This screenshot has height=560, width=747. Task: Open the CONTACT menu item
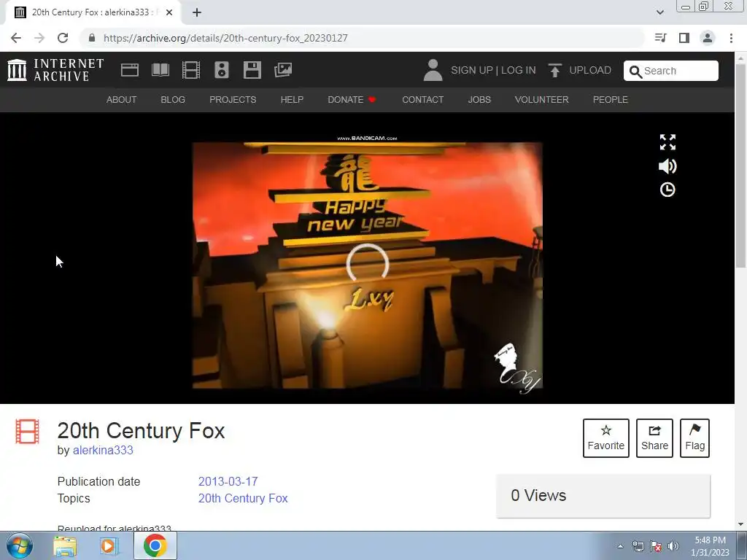pyautogui.click(x=422, y=99)
